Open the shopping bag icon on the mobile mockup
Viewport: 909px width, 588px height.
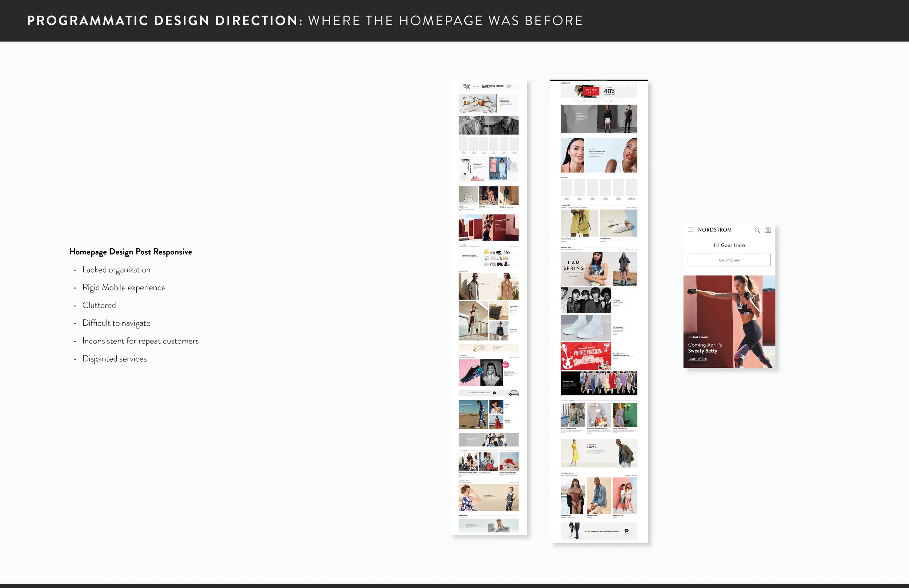pyautogui.click(x=768, y=230)
